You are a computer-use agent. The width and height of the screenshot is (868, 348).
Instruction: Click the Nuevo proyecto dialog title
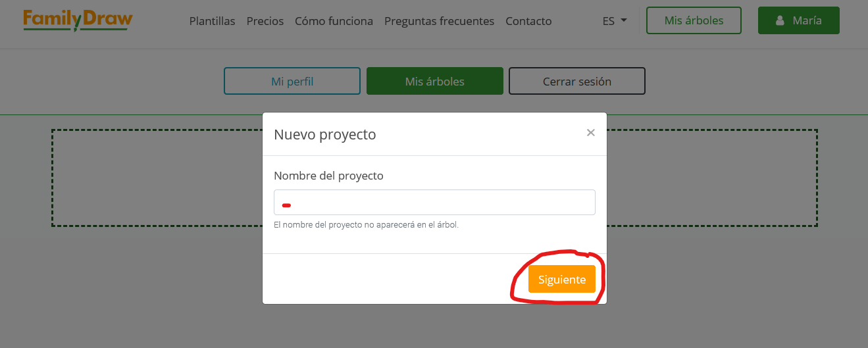[x=324, y=134]
